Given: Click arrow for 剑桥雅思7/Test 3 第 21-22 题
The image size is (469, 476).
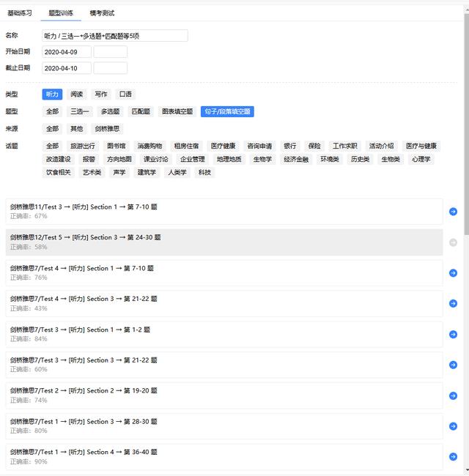Looking at the screenshot, I should [x=453, y=365].
